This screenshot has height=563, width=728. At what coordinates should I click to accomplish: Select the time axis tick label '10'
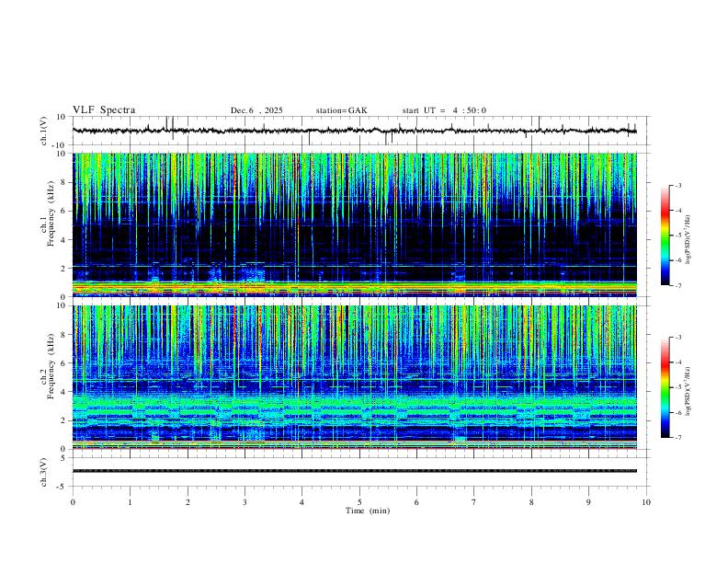tap(646, 502)
